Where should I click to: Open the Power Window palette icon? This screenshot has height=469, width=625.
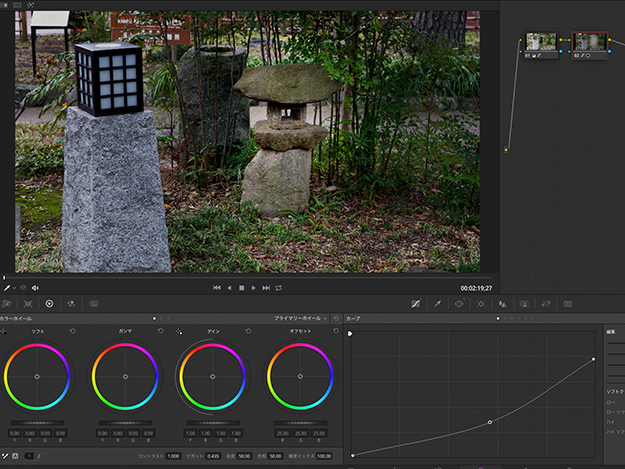459,303
